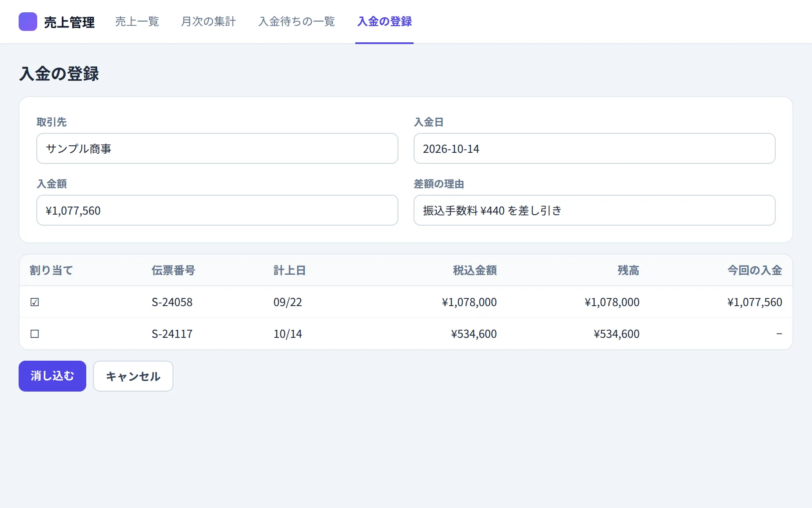Viewport: 812px width, 508px height.
Task: Click the dash in S-24117 今回の入金
Action: 779,334
